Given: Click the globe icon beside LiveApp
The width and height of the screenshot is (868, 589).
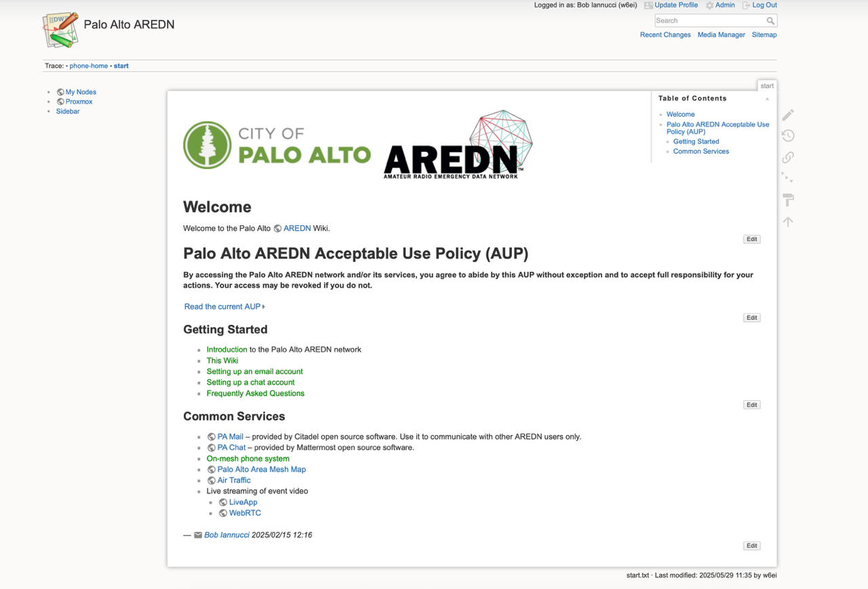Looking at the screenshot, I should coord(223,503).
